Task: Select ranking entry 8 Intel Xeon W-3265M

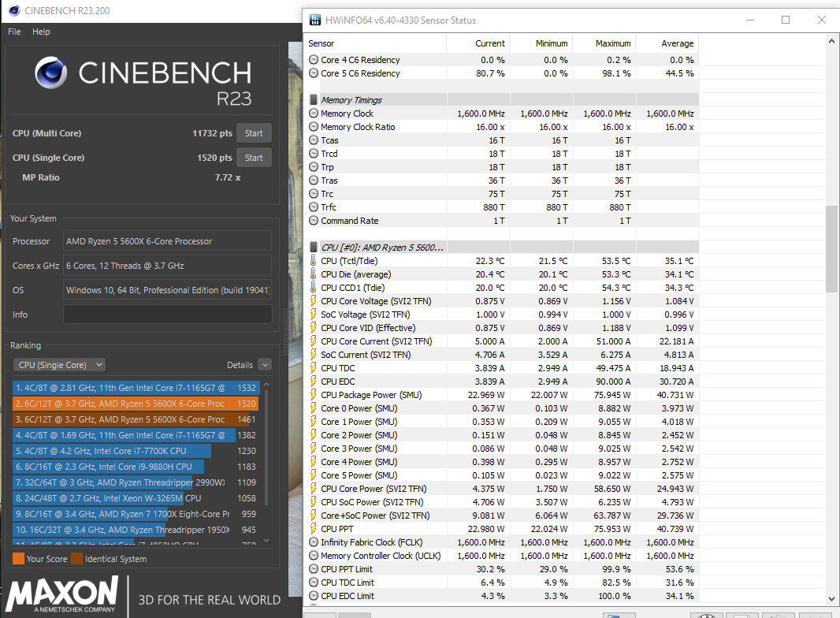Action: [x=136, y=498]
